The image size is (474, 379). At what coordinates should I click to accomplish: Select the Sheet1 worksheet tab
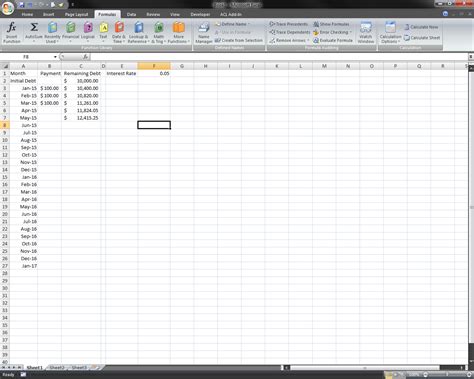[x=35, y=367]
